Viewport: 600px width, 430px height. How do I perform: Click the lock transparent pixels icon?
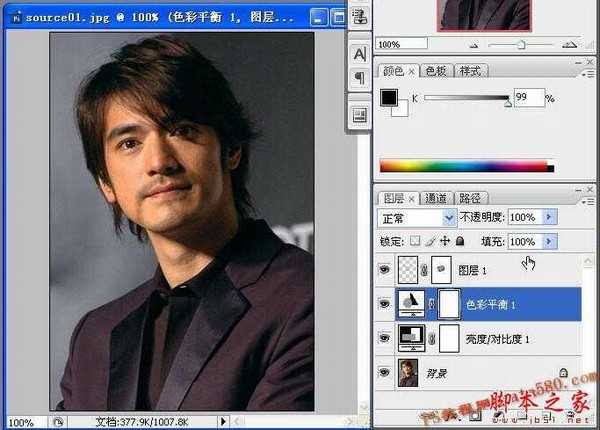(416, 242)
